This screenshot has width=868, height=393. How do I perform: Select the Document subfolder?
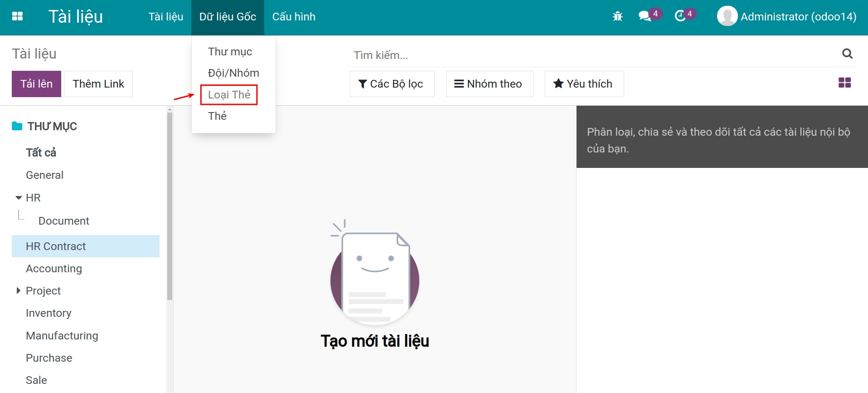64,221
